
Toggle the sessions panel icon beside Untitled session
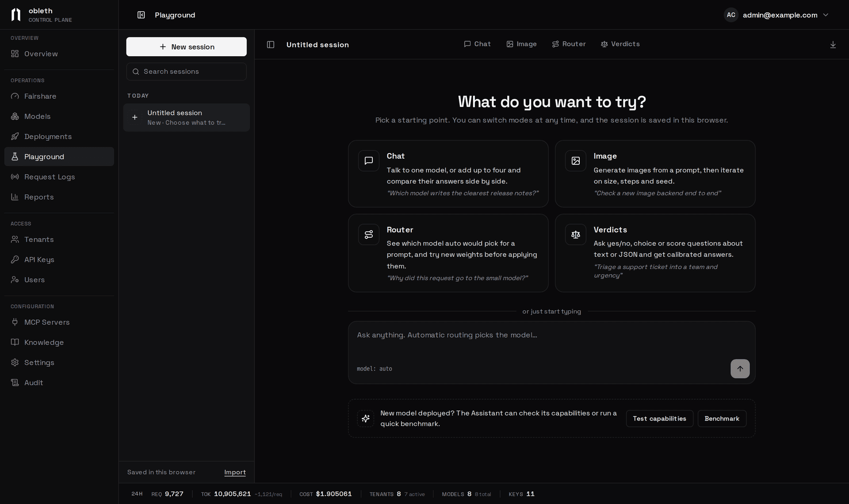271,45
